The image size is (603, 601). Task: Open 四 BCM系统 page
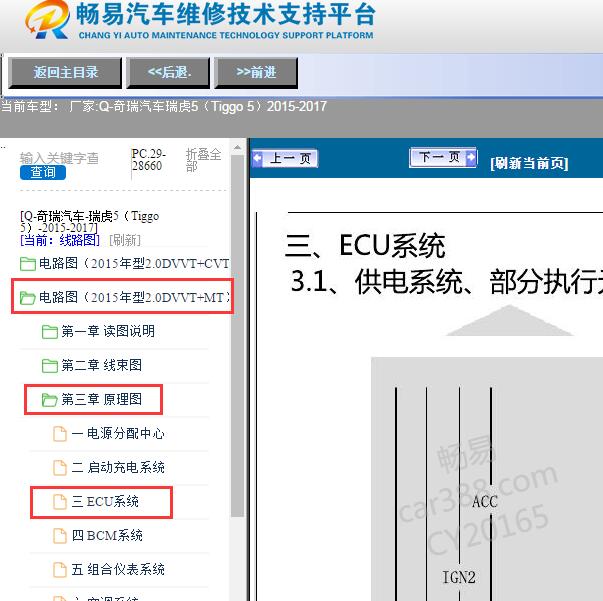point(107,535)
